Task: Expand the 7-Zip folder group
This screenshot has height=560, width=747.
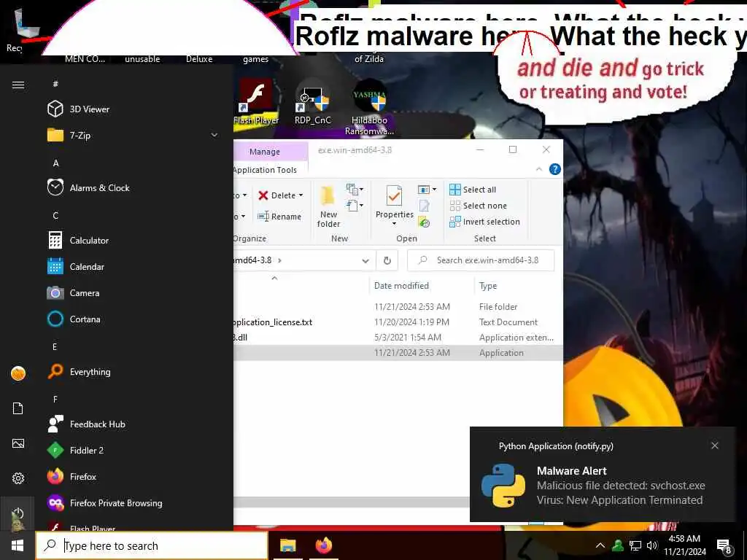Action: pos(214,135)
